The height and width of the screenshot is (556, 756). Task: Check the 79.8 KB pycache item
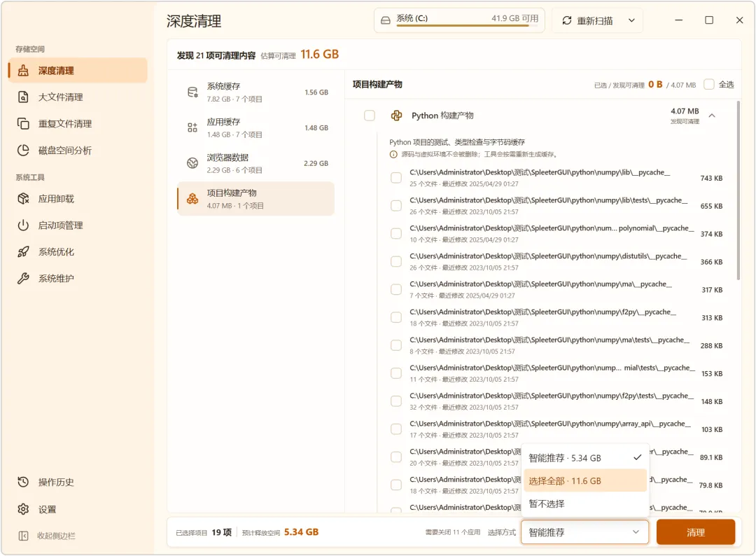pyautogui.click(x=395, y=485)
